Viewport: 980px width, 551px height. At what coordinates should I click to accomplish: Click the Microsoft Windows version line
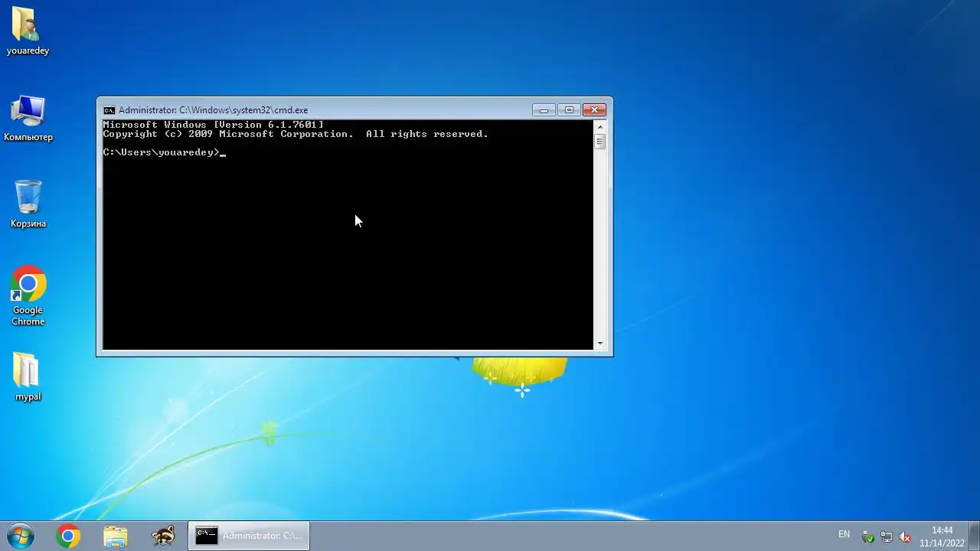coord(213,125)
